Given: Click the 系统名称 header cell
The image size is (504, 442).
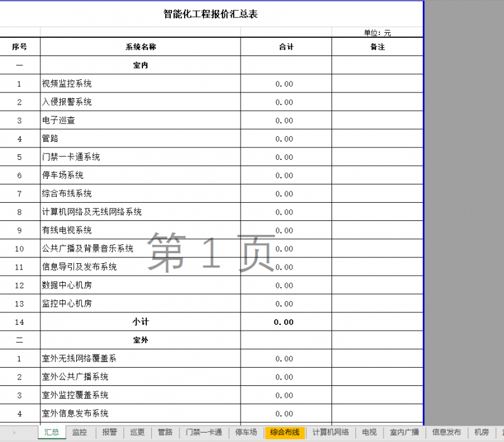Looking at the screenshot, I should click(x=140, y=47).
